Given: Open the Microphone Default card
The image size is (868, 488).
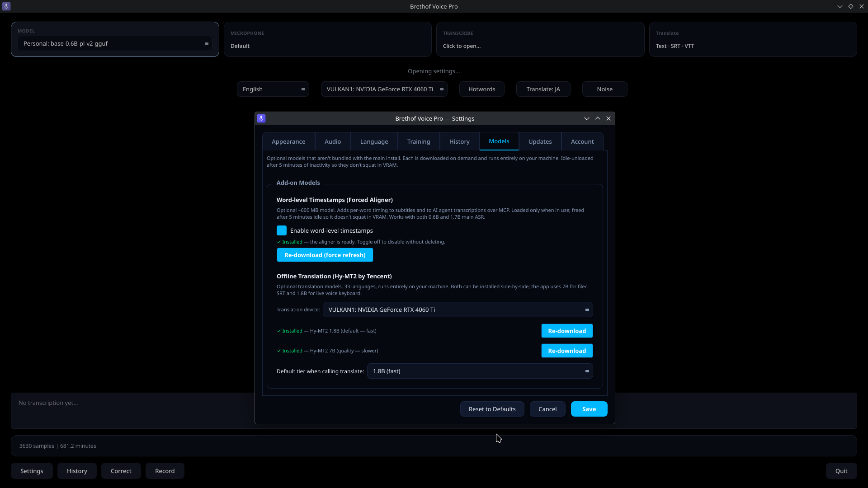Looking at the screenshot, I should [328, 39].
